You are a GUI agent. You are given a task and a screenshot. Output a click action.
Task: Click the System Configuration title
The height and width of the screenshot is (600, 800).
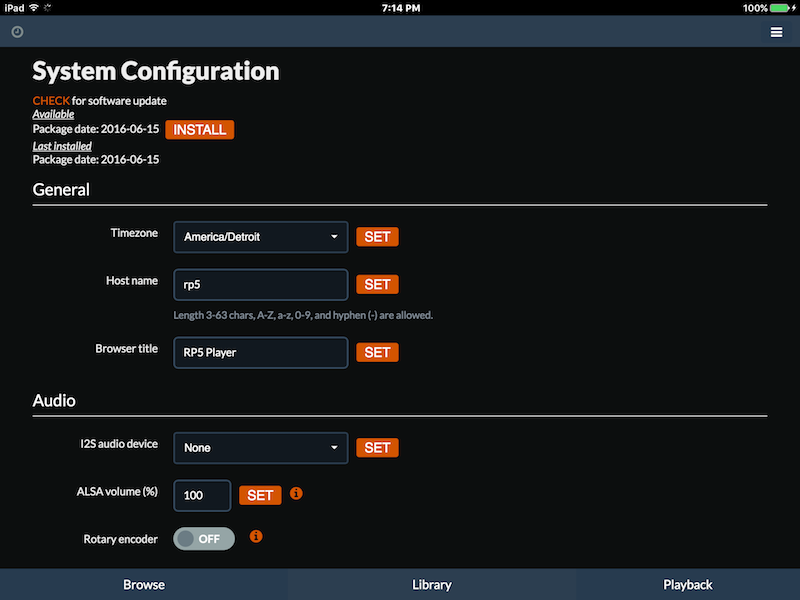click(x=156, y=71)
